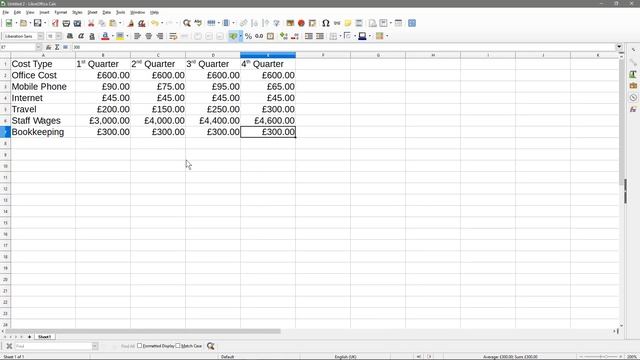The width and height of the screenshot is (640, 360).
Task: Toggle currency format button
Action: (233, 36)
